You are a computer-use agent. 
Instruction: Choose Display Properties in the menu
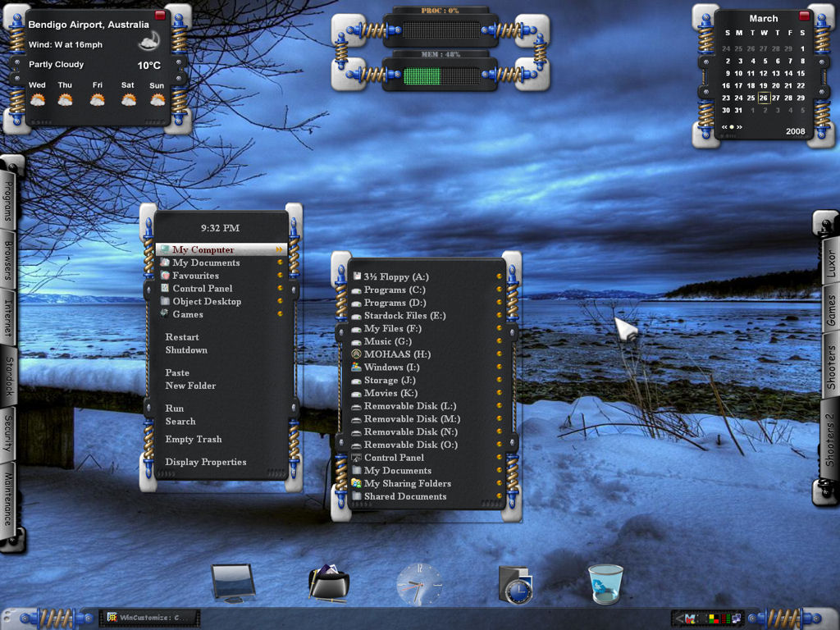206,462
